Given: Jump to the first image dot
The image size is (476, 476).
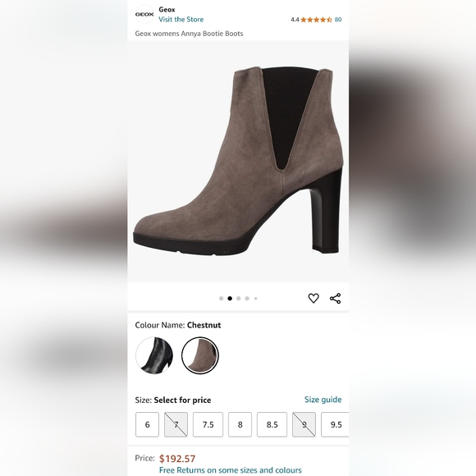Looking at the screenshot, I should click(221, 299).
